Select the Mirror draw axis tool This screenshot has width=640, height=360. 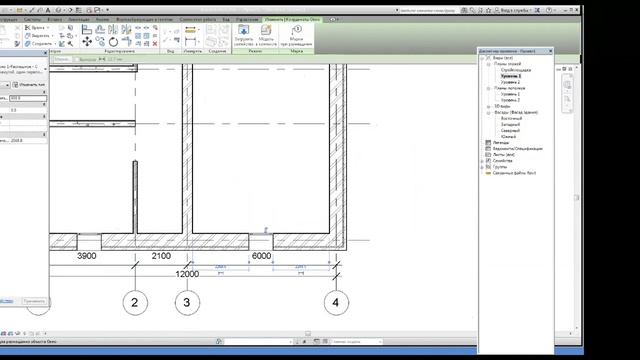coord(127,29)
